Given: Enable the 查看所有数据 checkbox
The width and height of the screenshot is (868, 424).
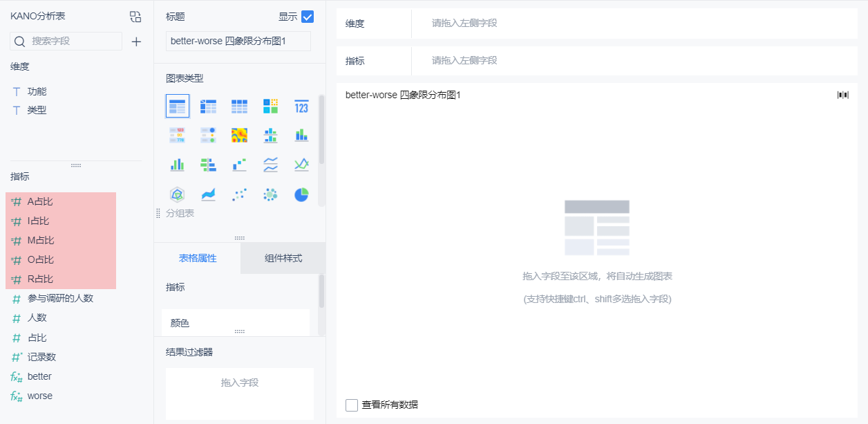Looking at the screenshot, I should 351,405.
